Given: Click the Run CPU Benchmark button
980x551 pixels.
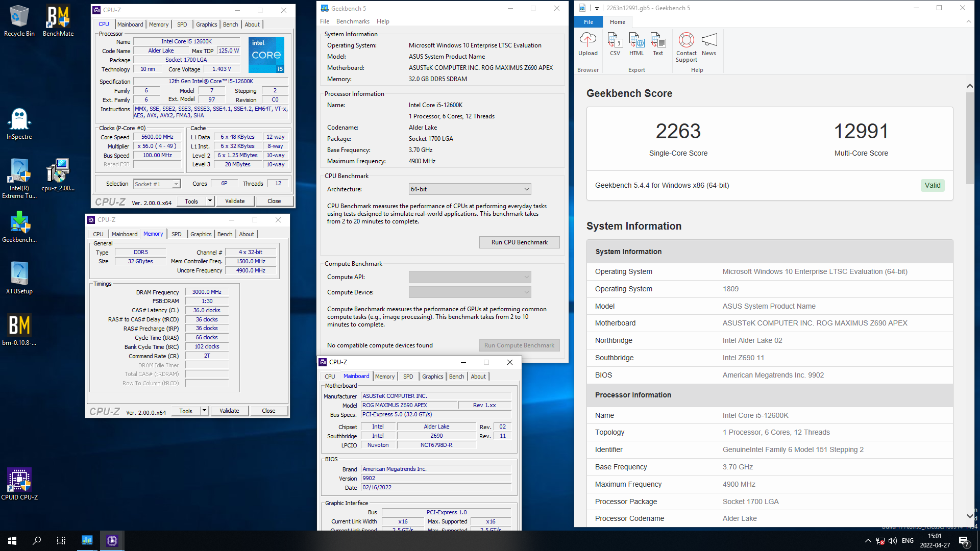Looking at the screenshot, I should point(519,242).
